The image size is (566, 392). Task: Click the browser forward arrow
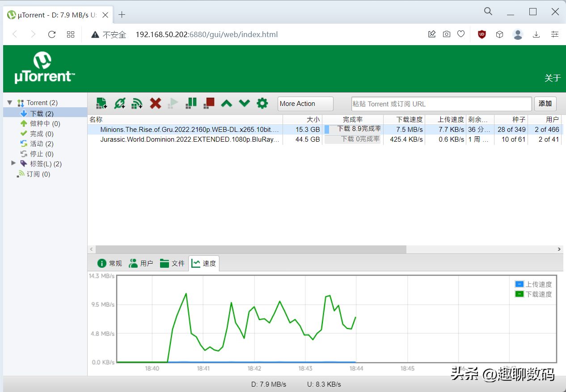tap(33, 34)
